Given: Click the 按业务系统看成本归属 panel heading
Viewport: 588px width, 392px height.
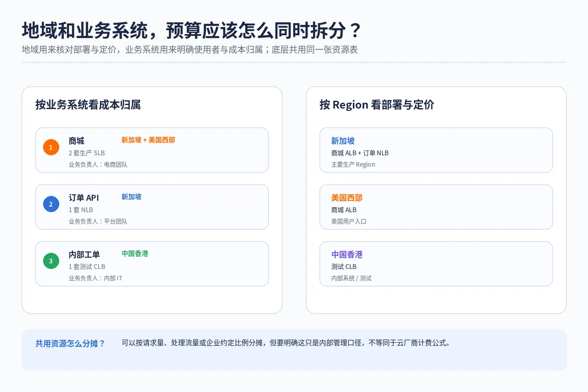Looking at the screenshot, I should click(x=88, y=105).
